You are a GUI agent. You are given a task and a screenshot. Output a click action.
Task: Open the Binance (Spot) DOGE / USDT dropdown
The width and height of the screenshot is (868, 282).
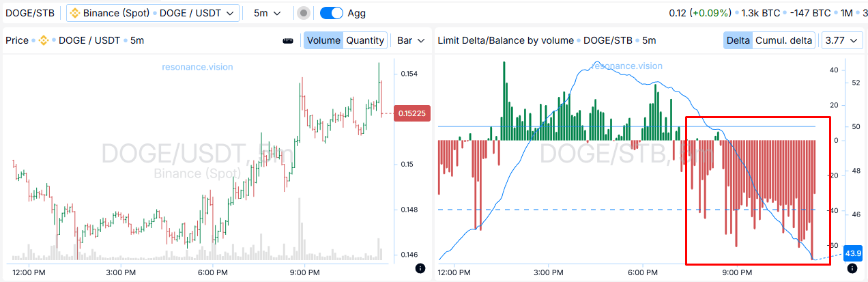point(153,13)
